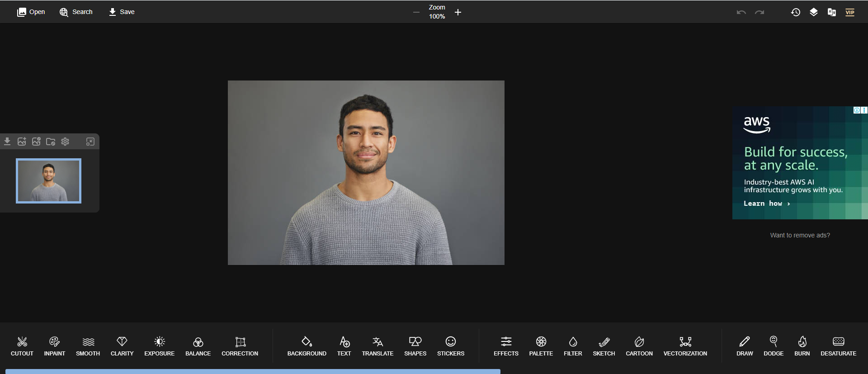The height and width of the screenshot is (374, 868).
Task: Select the portrait thumbnail
Action: (x=48, y=180)
